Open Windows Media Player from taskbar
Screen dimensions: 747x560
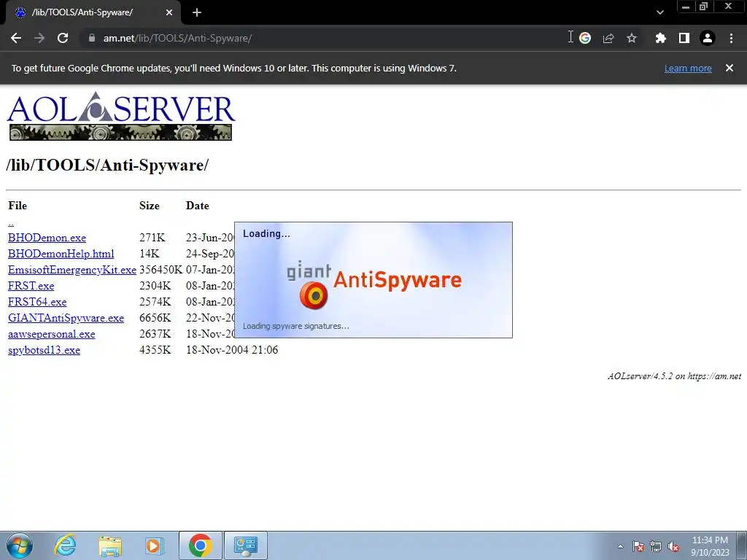click(x=153, y=545)
